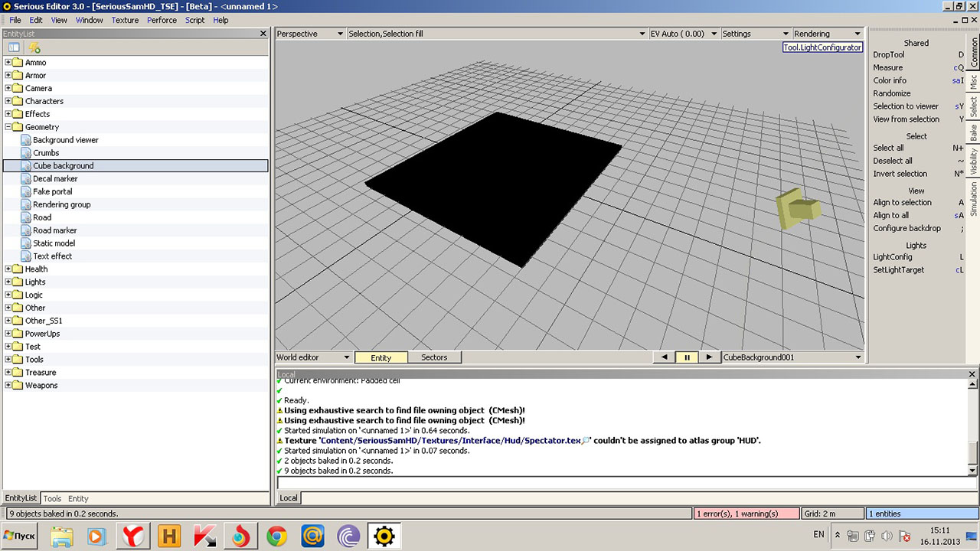Image resolution: width=980 pixels, height=551 pixels.
Task: Pick the Fake portal entity icon
Action: [26, 192]
